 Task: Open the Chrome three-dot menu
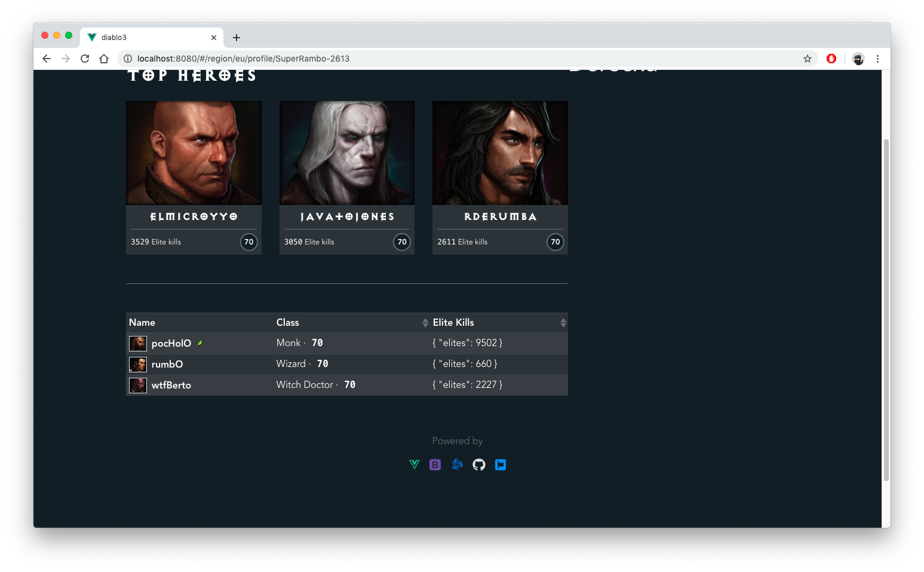tap(877, 59)
